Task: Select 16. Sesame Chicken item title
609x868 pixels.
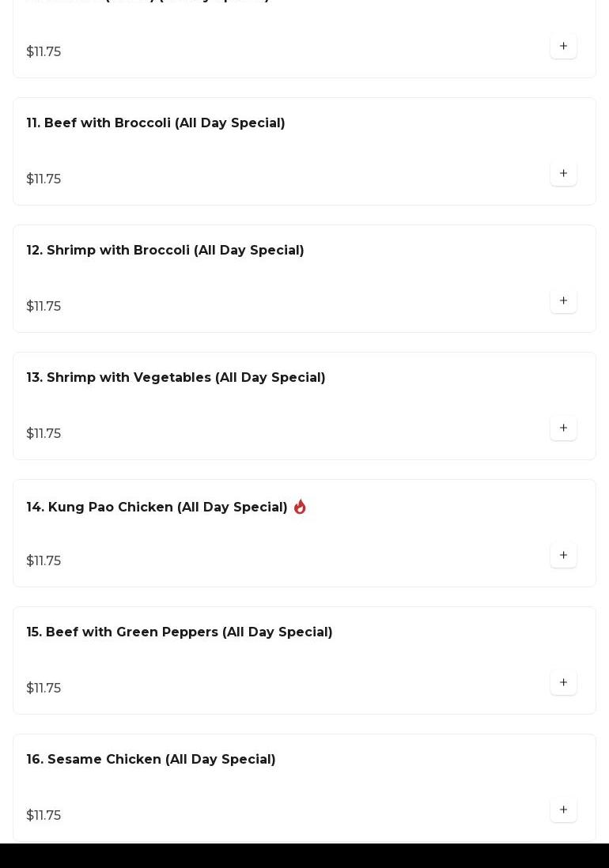Action: point(151,760)
